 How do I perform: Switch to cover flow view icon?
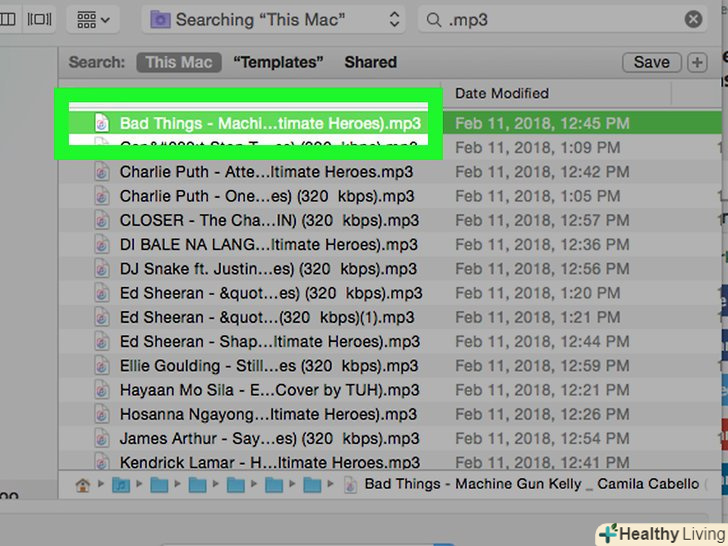pos(39,20)
